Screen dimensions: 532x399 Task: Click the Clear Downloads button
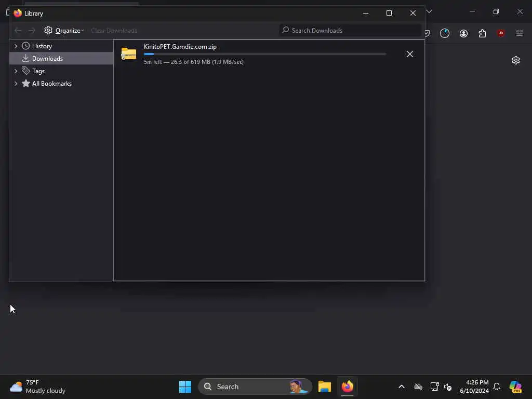point(114,31)
